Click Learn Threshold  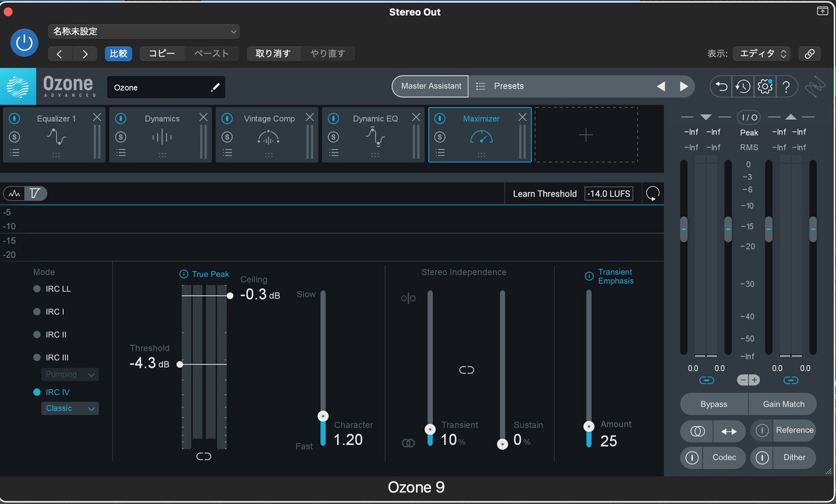pos(545,194)
